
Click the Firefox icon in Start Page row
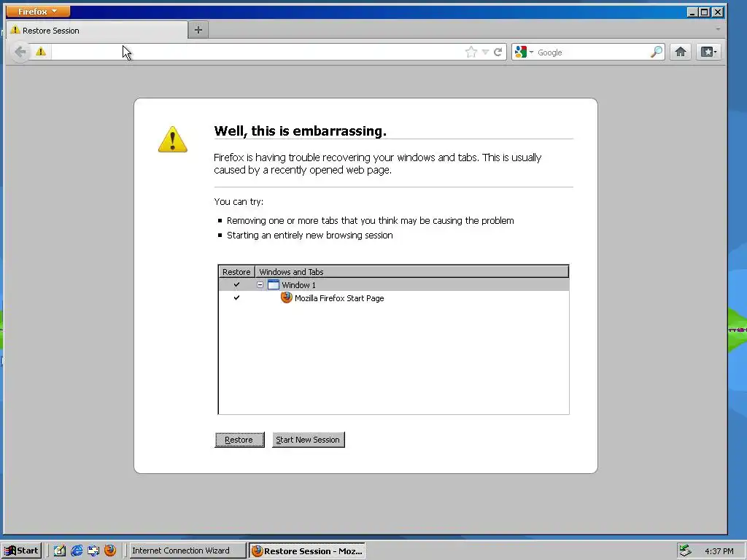[x=286, y=297]
